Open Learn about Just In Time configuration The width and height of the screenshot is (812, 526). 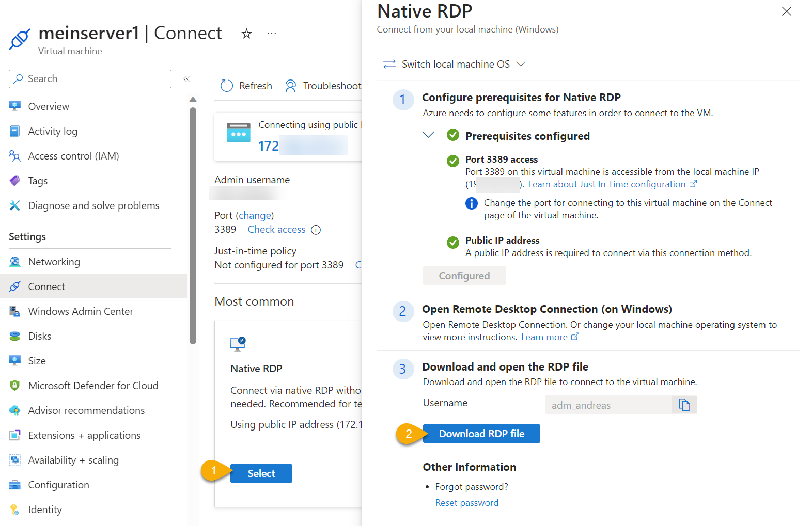[x=612, y=184]
